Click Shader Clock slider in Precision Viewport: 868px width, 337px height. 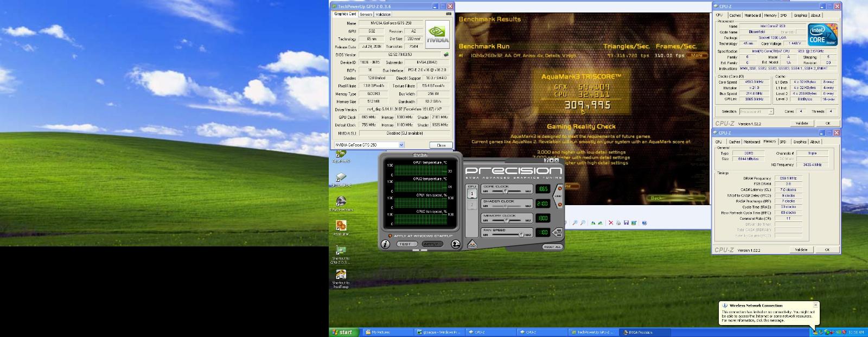click(507, 206)
